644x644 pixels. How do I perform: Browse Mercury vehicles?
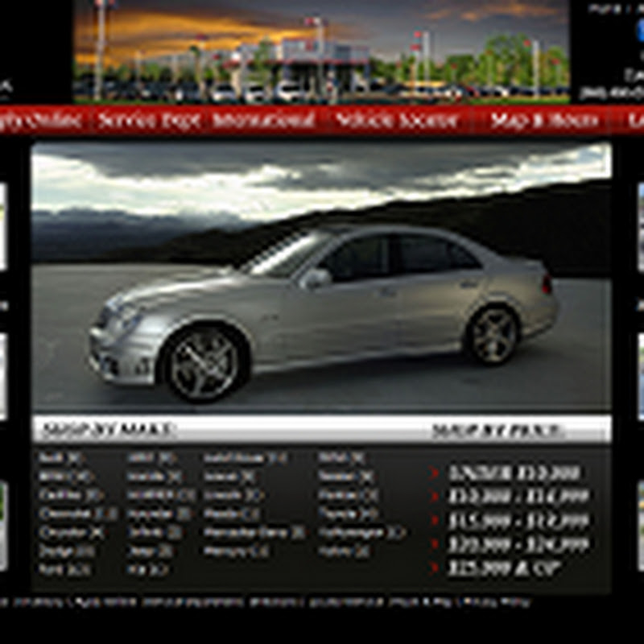[x=236, y=551]
